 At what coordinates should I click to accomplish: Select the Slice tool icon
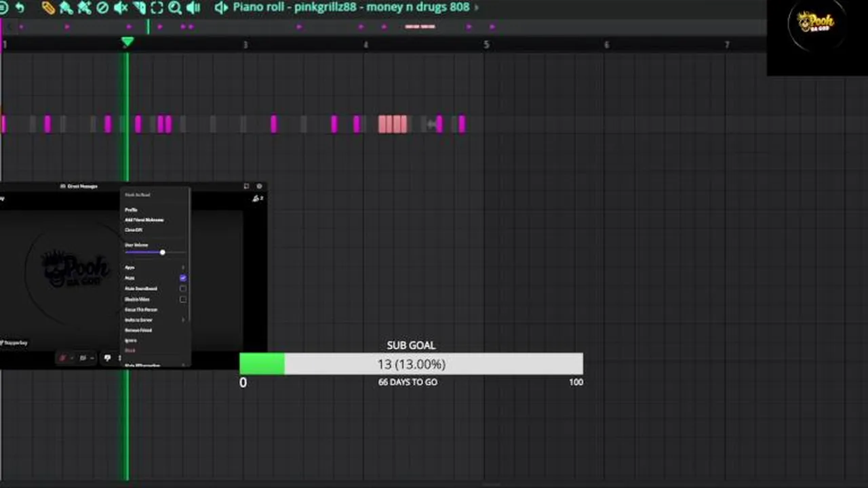pos(139,7)
